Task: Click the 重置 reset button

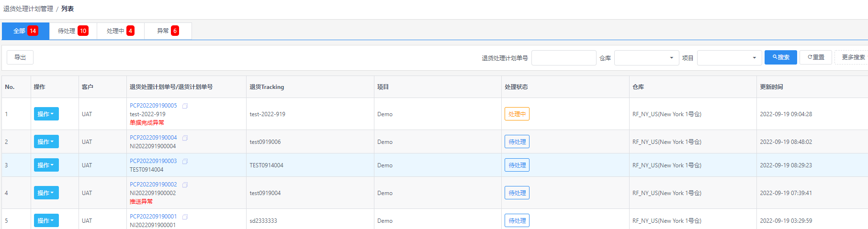Action: click(x=816, y=57)
